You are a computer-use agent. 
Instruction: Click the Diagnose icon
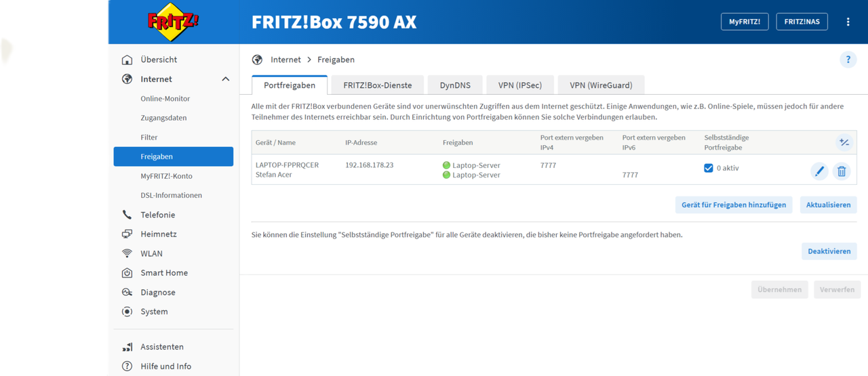point(127,293)
